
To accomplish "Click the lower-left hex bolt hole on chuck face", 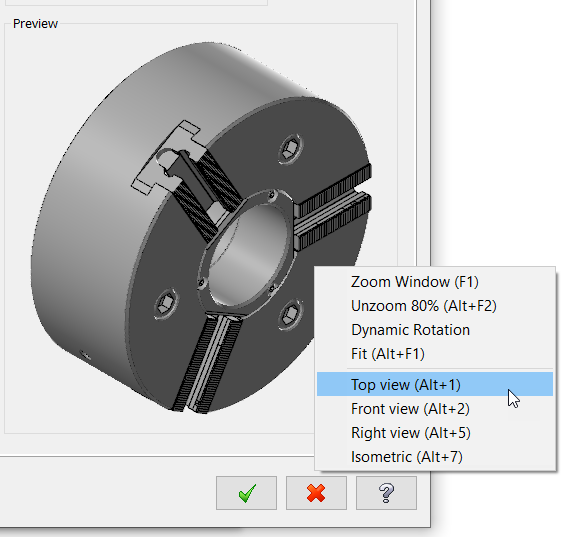I will point(166,303).
